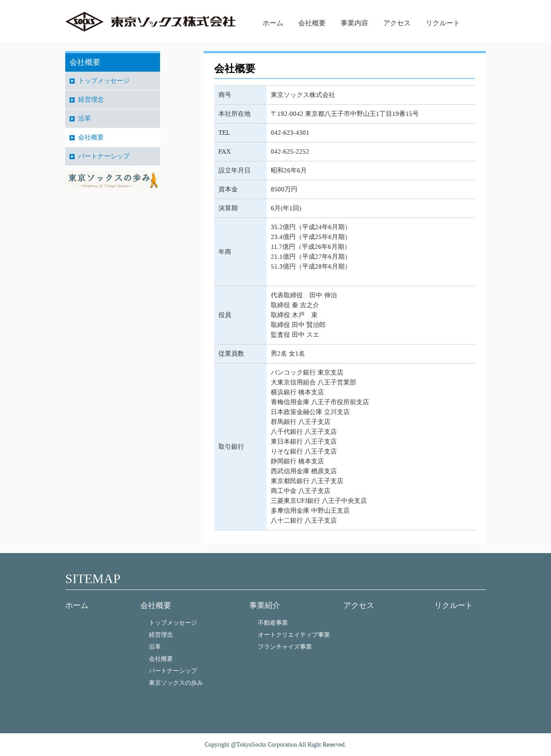Select the active 会社概要 sidebar item
Image resolution: width=551 pixels, height=756 pixels.
tap(112, 138)
